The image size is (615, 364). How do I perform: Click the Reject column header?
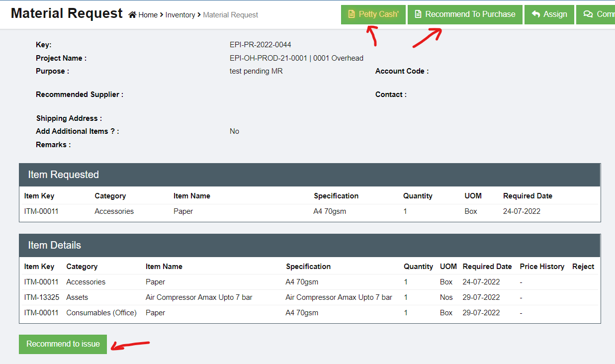point(583,267)
